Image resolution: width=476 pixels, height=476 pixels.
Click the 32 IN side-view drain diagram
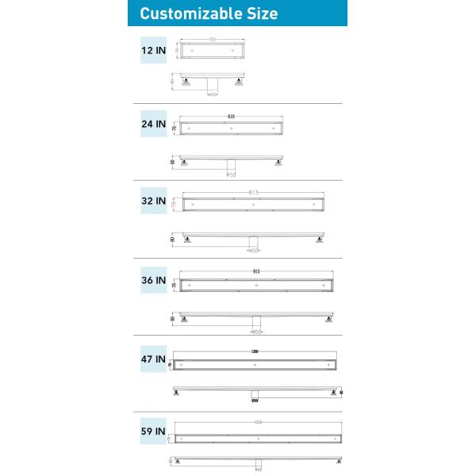253,239
